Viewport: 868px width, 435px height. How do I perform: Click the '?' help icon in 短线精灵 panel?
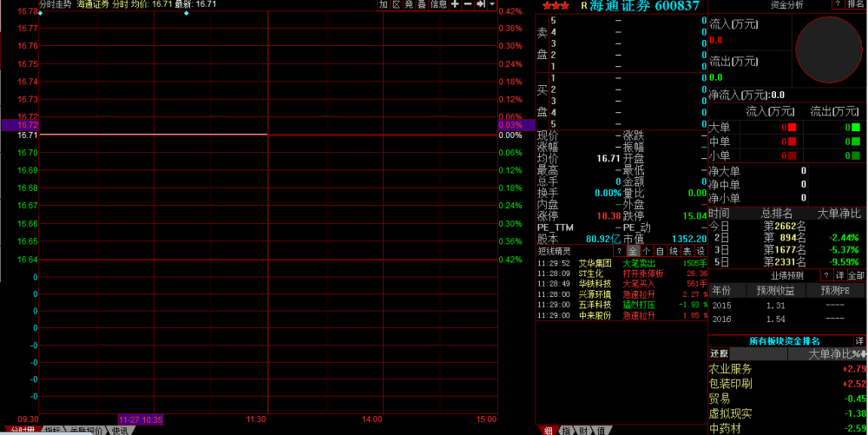(619, 251)
